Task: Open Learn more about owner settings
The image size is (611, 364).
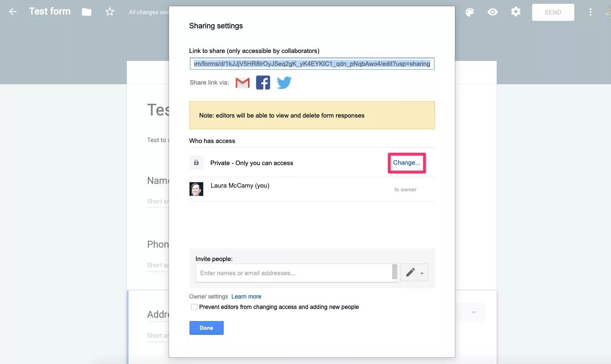Action: 246,296
